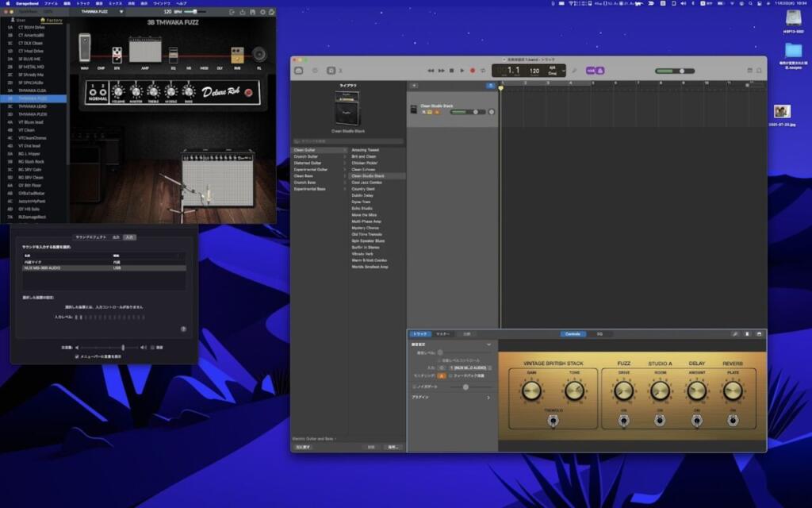Select the Controls tab
Screen dimensions: 812x508
click(x=573, y=334)
